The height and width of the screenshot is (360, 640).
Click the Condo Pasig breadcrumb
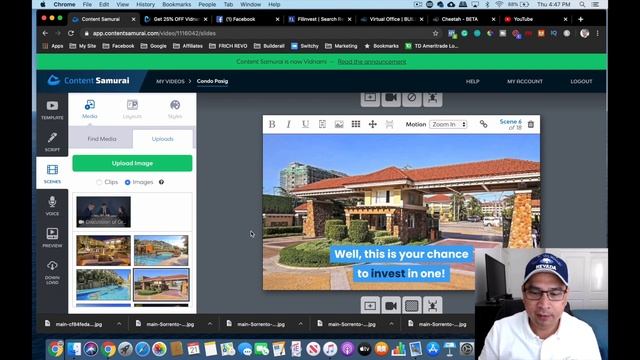[212, 81]
